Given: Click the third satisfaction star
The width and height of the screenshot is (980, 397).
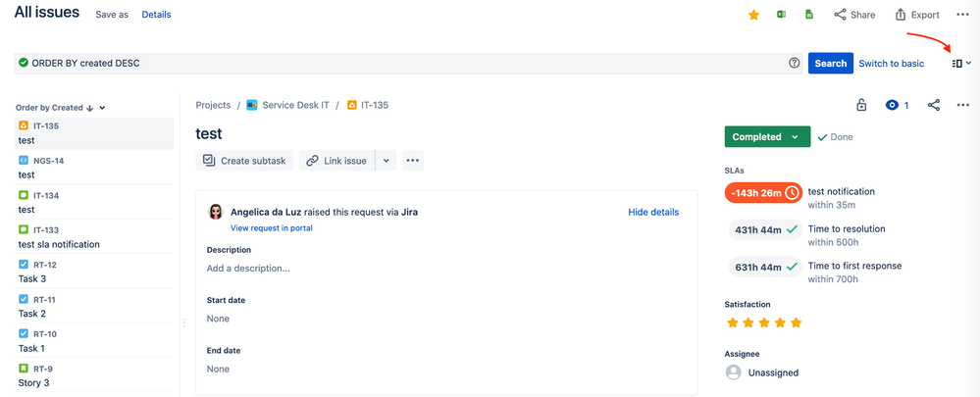Looking at the screenshot, I should pyautogui.click(x=763, y=323).
